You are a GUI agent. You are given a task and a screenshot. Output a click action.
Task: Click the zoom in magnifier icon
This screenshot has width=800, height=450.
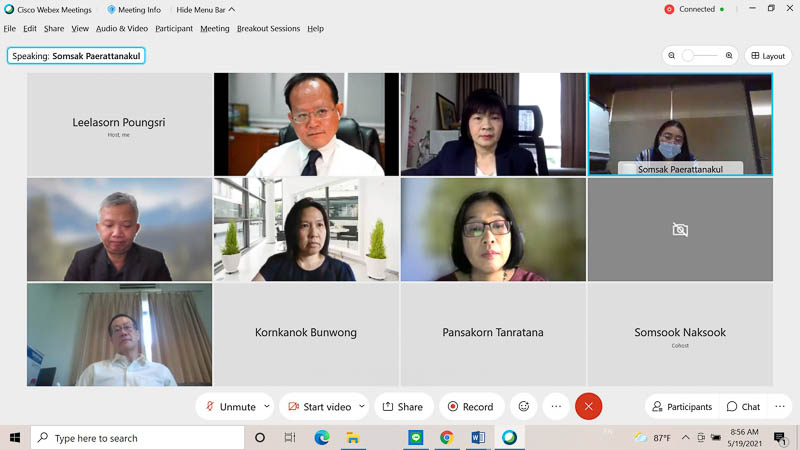click(729, 56)
